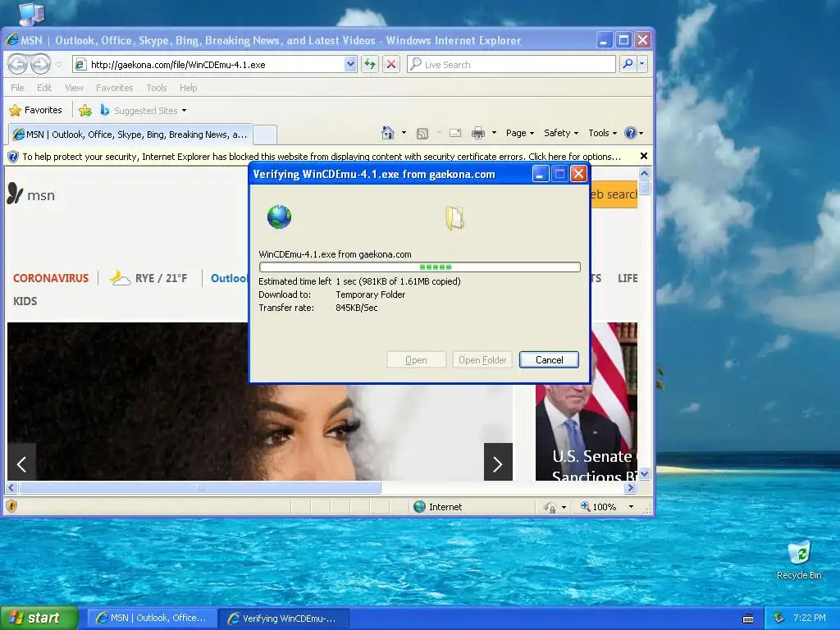Click the Forward navigation arrow
Image resolution: width=840 pixels, height=630 pixels.
[x=41, y=64]
